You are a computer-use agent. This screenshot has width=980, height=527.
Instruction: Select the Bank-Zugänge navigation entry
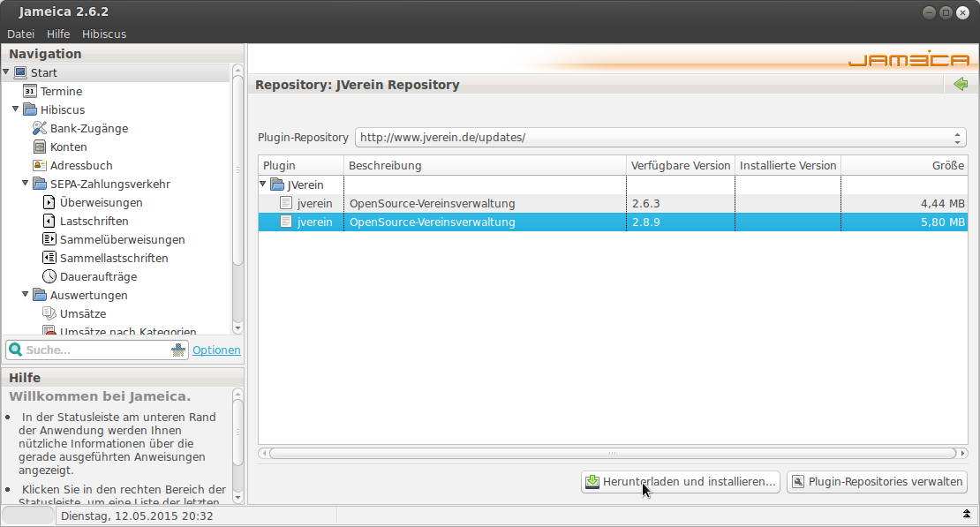tap(89, 128)
